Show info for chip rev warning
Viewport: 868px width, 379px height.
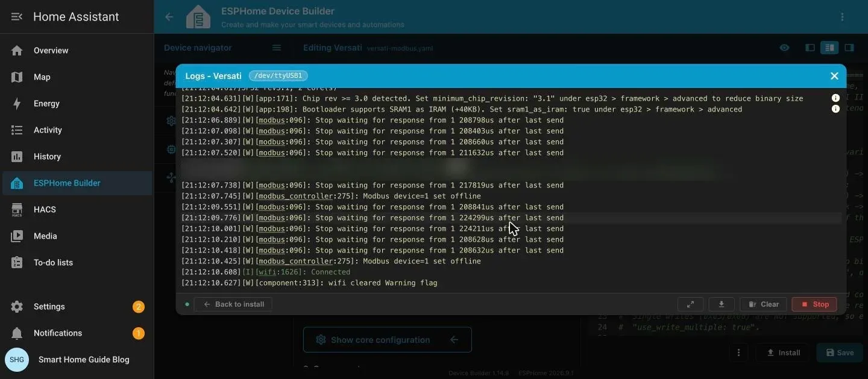click(835, 98)
